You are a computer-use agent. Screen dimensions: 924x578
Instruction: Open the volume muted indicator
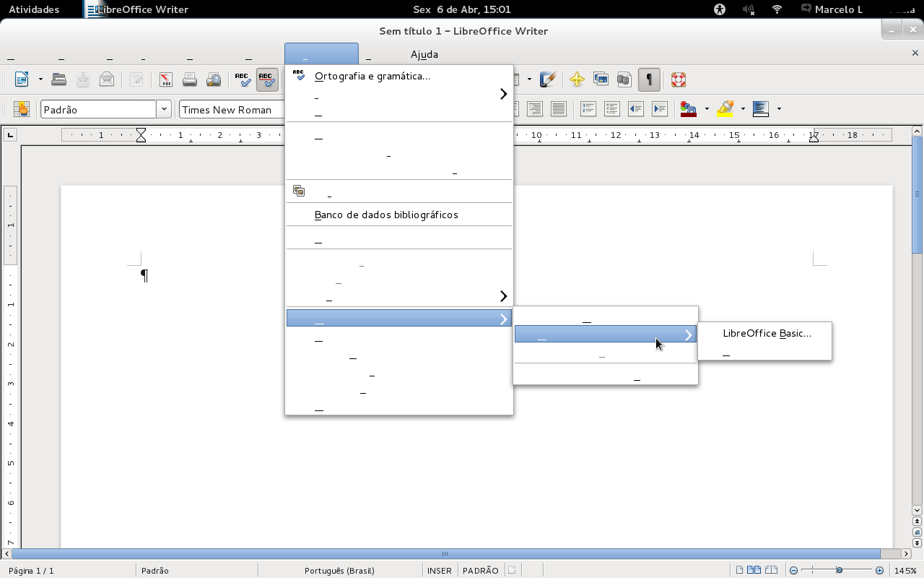point(749,9)
